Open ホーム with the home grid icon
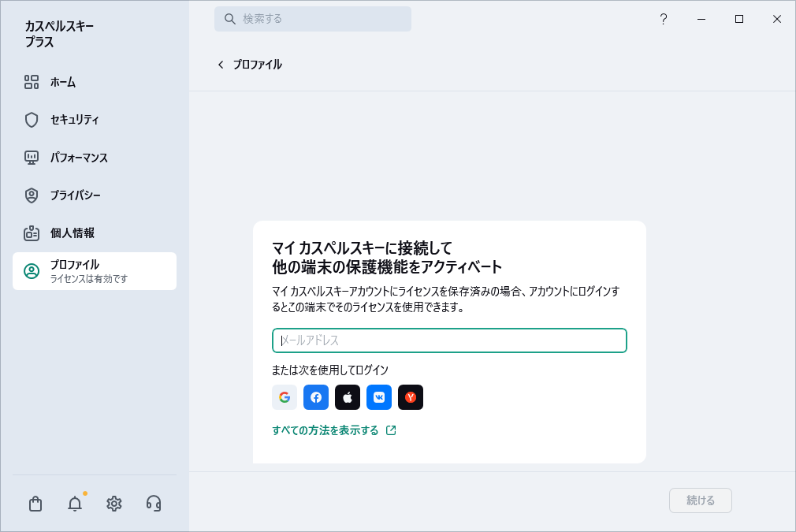 pyautogui.click(x=32, y=82)
